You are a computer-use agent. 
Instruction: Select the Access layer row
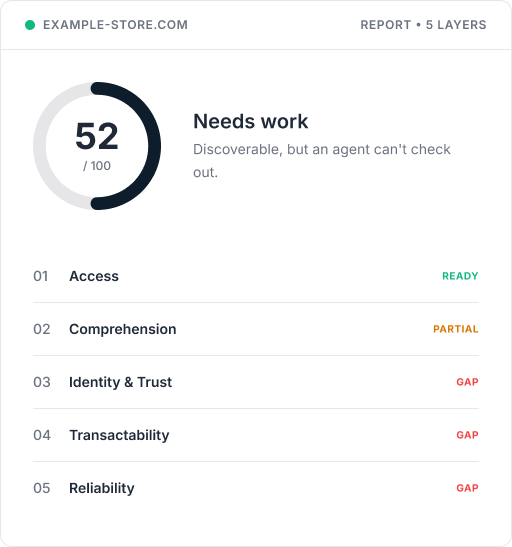tap(256, 276)
